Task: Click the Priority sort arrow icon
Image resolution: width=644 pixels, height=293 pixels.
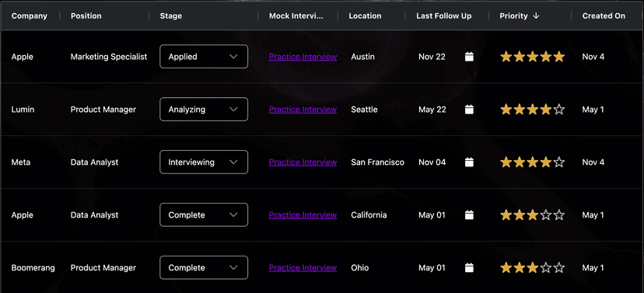Action: pos(536,16)
